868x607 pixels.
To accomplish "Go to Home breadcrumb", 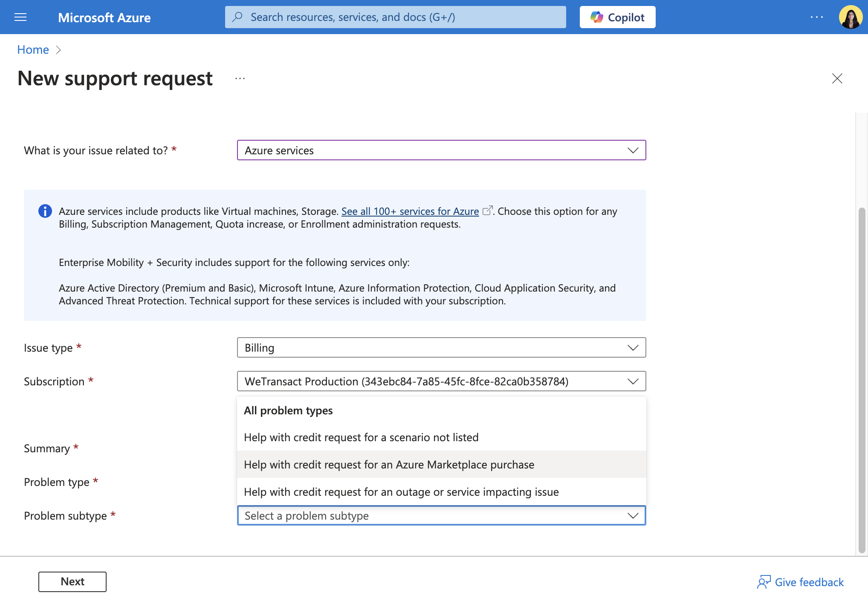I will click(33, 50).
